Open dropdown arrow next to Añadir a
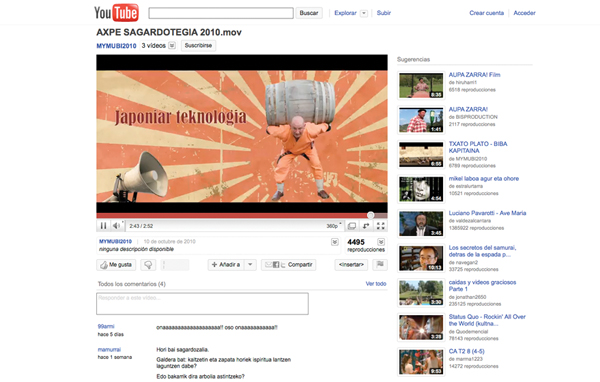Screen dimensions: 600x382 click(250, 264)
